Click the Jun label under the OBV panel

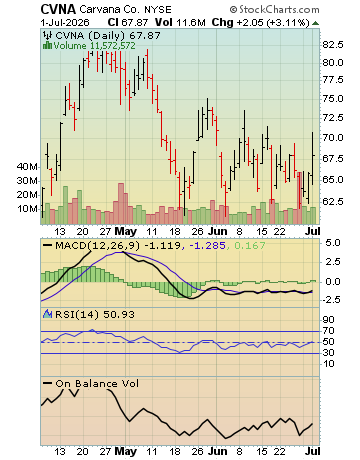point(217,452)
